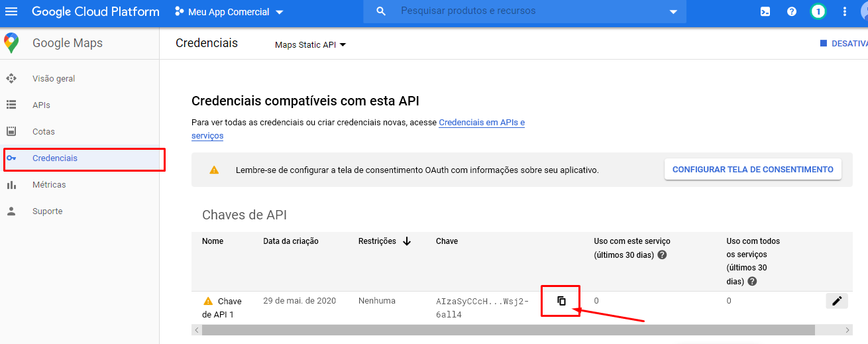Open the three-dot settings menu
868x344 pixels.
pyautogui.click(x=844, y=11)
